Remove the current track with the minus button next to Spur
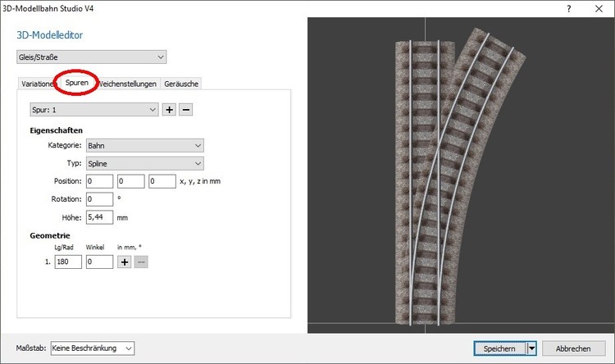The width and height of the screenshot is (615, 364). (185, 110)
